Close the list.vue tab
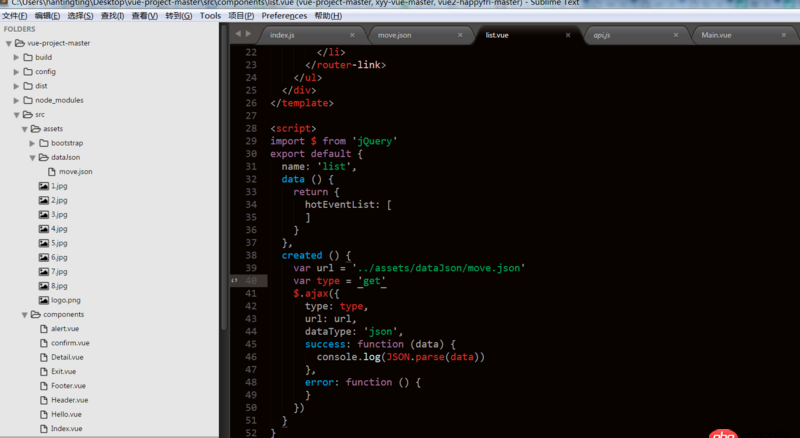This screenshot has height=438, width=800. coord(568,35)
